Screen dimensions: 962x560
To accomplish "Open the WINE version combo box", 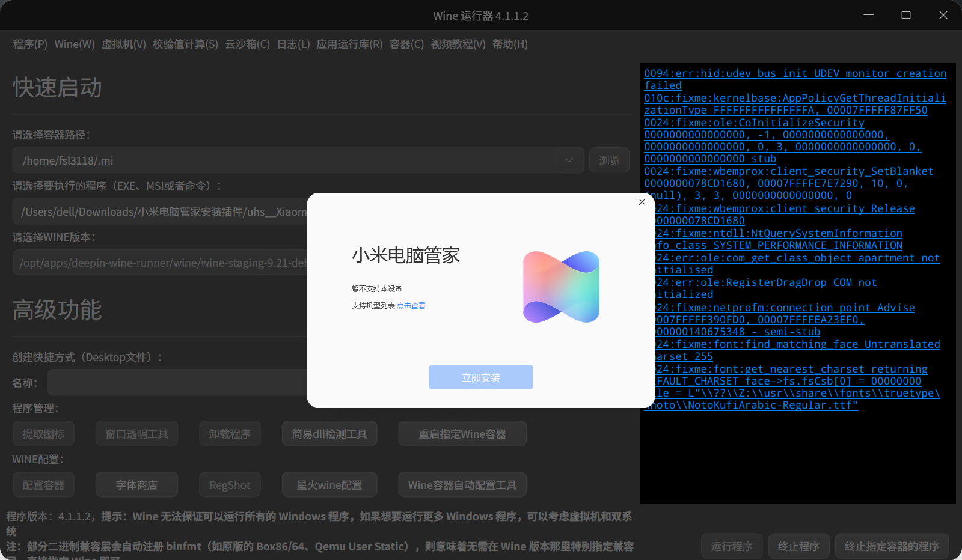I will (x=160, y=263).
